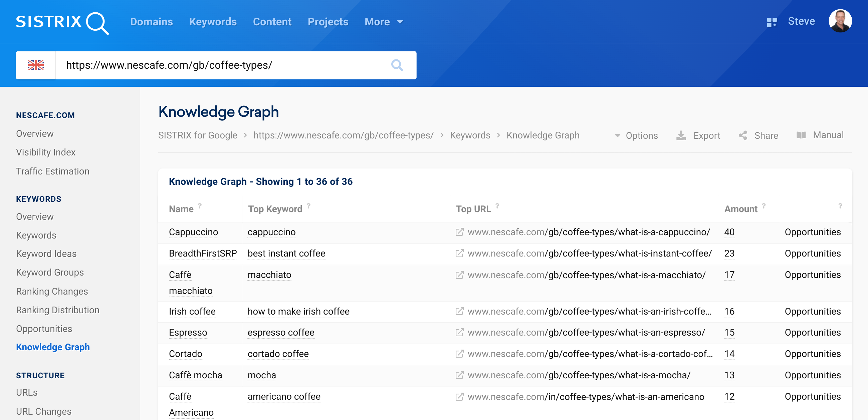Viewport: 868px width, 420px height.
Task: Click help question mark beside Amount column
Action: pyautogui.click(x=764, y=206)
